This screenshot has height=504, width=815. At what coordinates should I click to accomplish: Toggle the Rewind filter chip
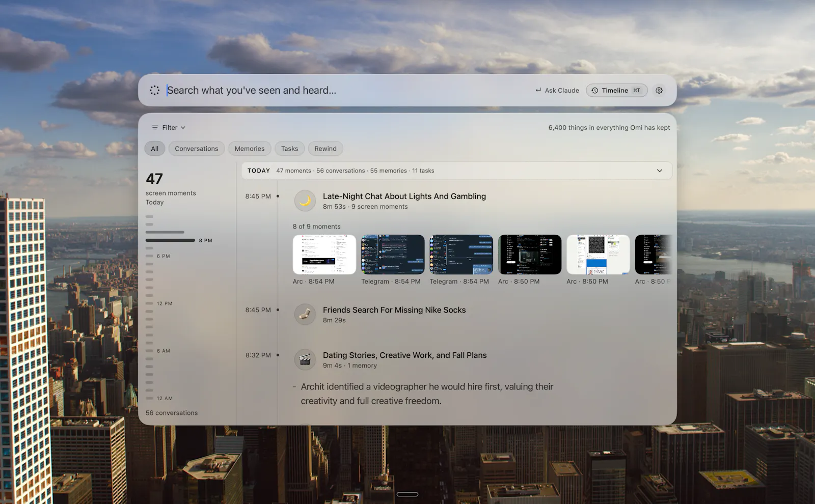click(x=325, y=149)
